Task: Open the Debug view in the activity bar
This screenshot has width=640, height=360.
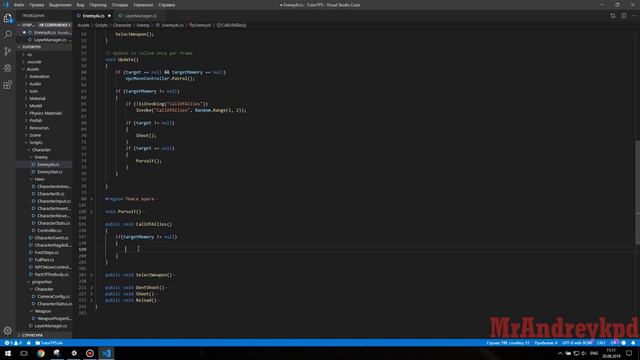Action: (8, 68)
